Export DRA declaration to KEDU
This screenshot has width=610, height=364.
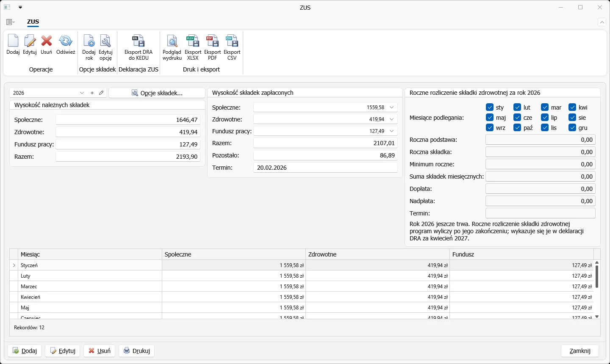(139, 47)
